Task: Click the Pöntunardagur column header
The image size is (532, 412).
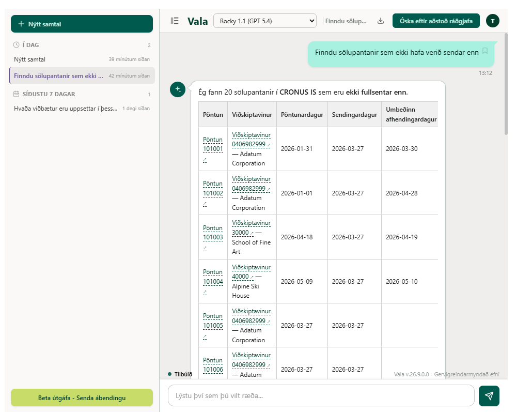Action: click(302, 115)
